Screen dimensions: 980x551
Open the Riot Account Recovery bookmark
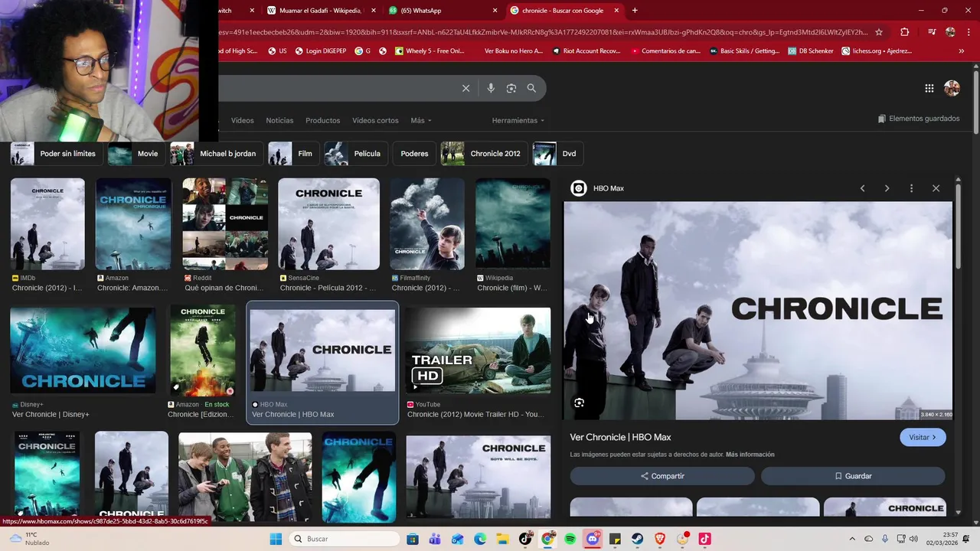coord(586,51)
